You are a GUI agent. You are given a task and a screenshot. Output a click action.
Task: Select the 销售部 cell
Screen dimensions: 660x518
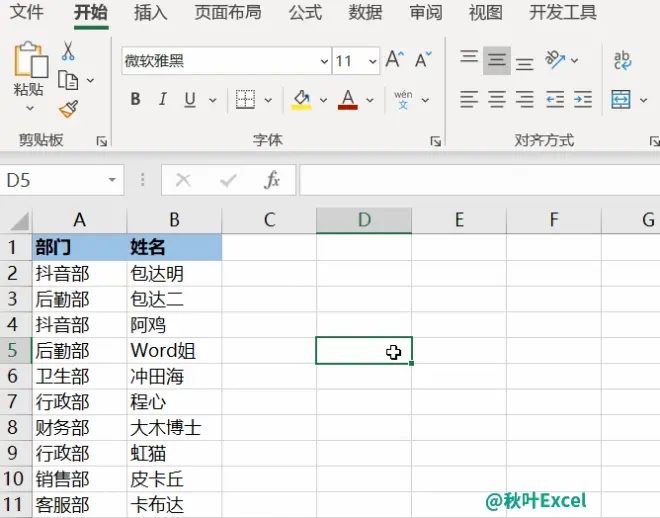click(80, 479)
